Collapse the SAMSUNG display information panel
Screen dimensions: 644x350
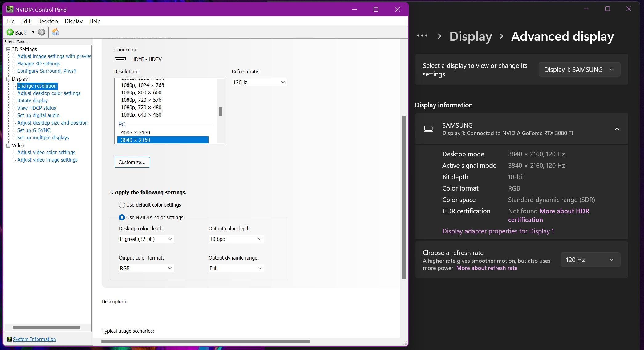[617, 129]
